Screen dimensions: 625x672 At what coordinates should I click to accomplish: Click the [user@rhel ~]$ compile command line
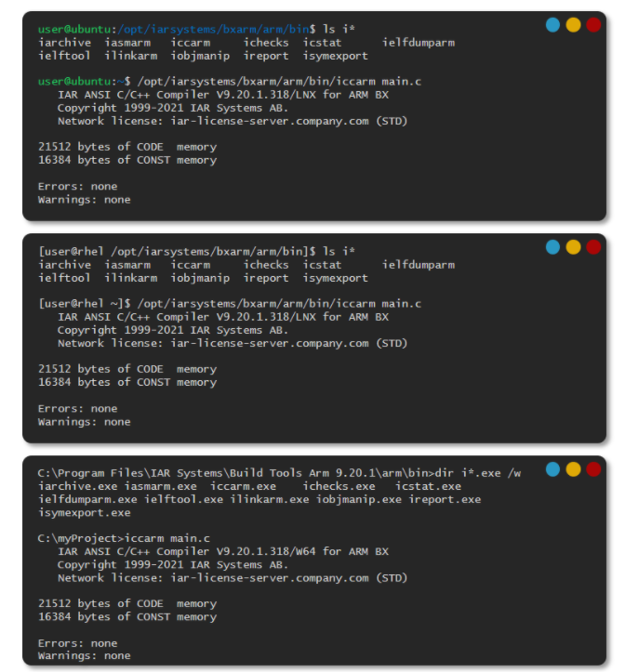[x=230, y=304]
